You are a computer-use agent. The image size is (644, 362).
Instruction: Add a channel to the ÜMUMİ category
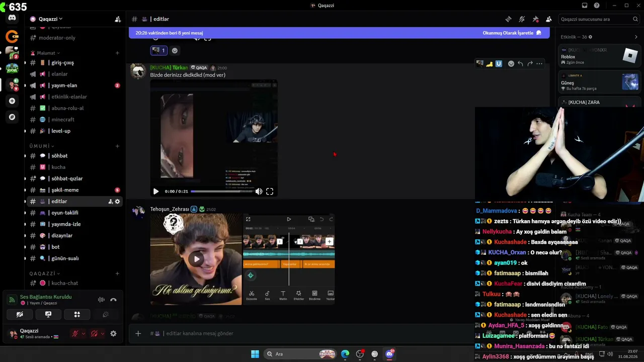pyautogui.click(x=117, y=146)
